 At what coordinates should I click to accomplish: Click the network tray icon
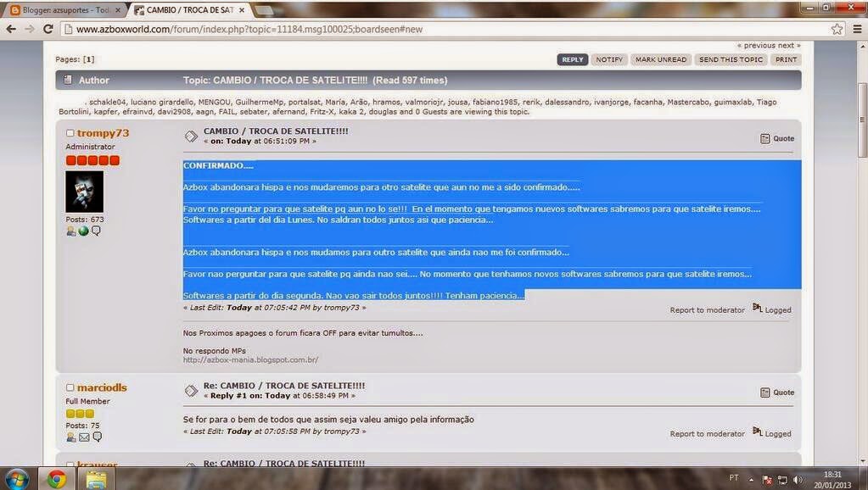(782, 480)
